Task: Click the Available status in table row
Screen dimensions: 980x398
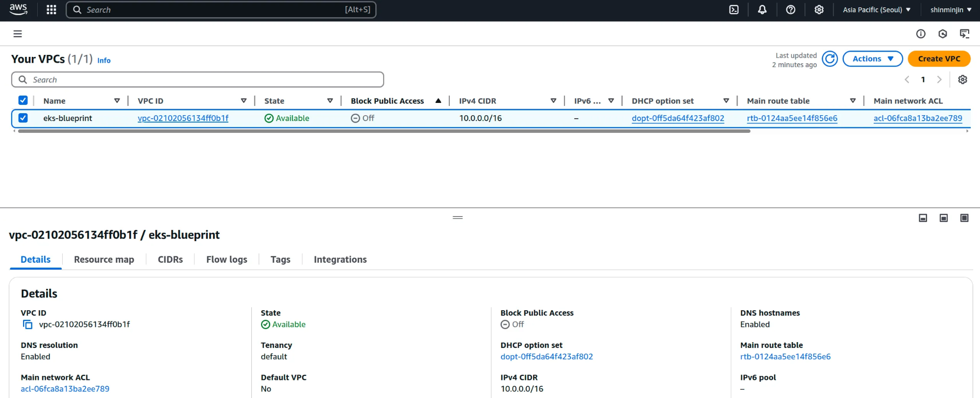Action: click(x=287, y=118)
